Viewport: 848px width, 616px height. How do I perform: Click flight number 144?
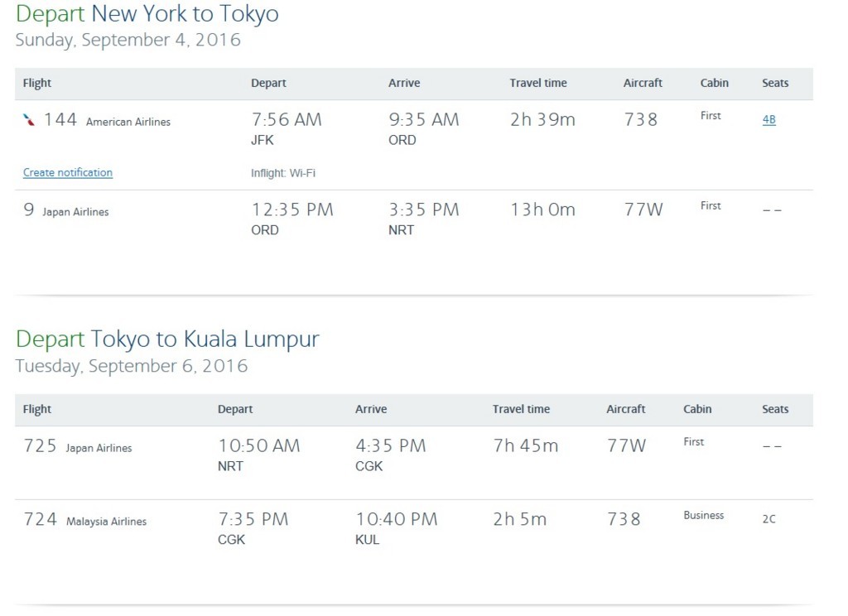tap(60, 120)
